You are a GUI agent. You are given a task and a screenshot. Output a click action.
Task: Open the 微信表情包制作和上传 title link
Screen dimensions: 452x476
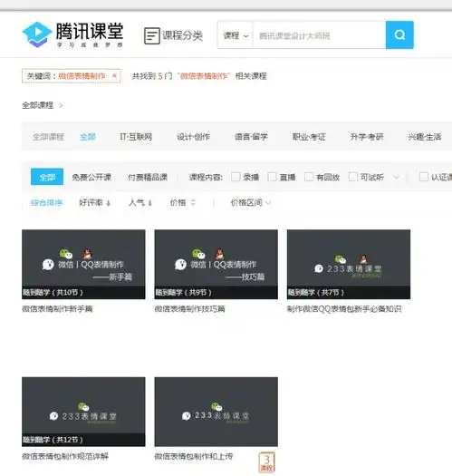[x=194, y=456]
